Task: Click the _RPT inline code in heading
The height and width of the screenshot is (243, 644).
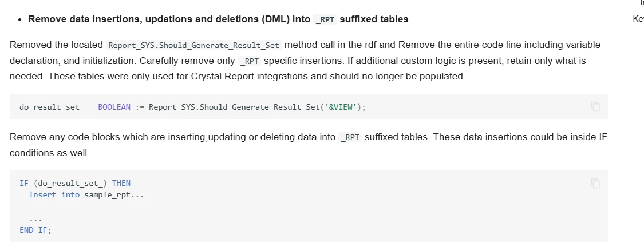Action: tap(326, 19)
